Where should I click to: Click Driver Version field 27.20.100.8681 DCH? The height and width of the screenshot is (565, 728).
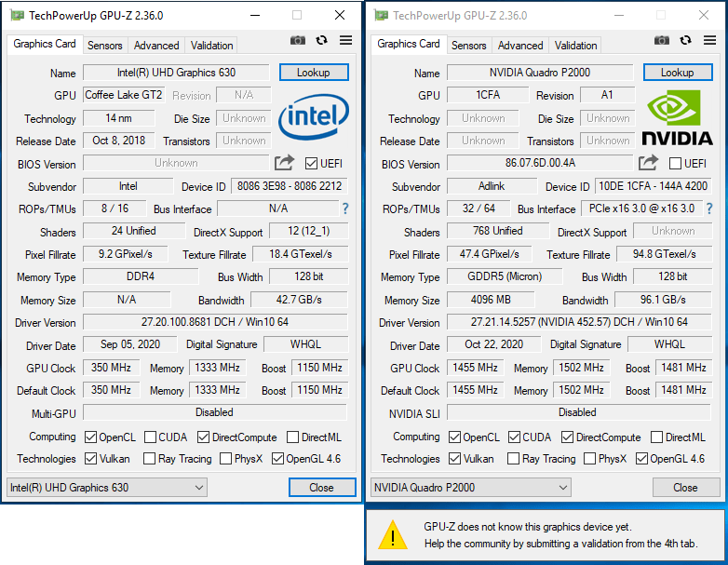pyautogui.click(x=215, y=322)
